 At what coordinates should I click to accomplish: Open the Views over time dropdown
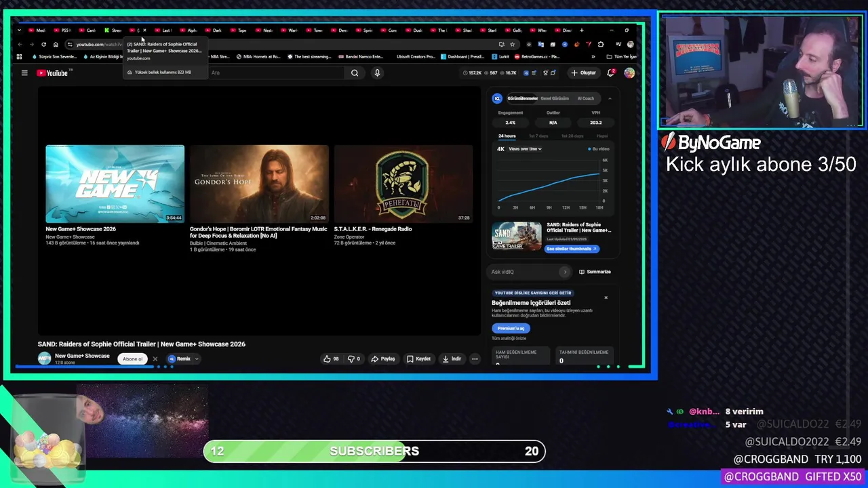(x=525, y=149)
